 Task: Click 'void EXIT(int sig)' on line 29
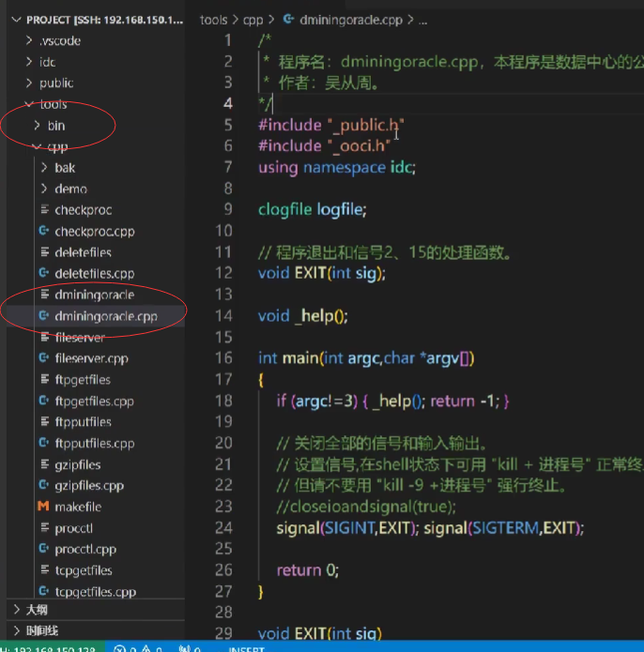point(320,633)
